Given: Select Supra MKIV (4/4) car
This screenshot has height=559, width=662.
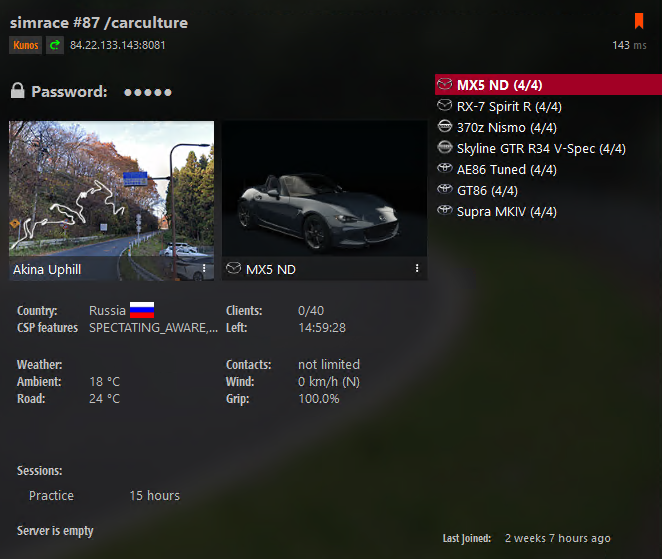Looking at the screenshot, I should [x=548, y=211].
